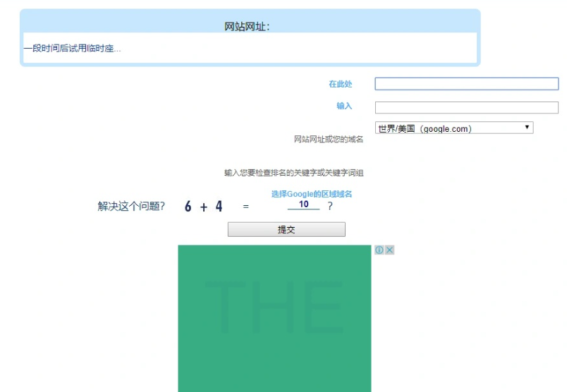
Task: Click the captcha answer field showing 10
Action: [x=303, y=204]
